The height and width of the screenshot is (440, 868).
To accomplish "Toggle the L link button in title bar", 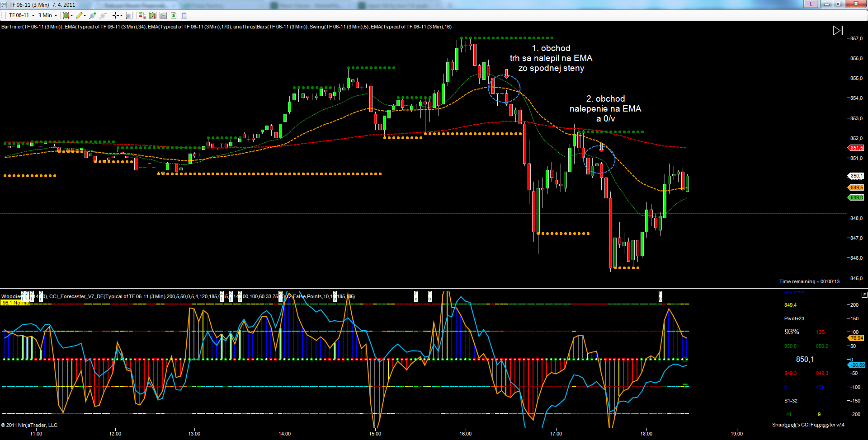I will tap(811, 4).
